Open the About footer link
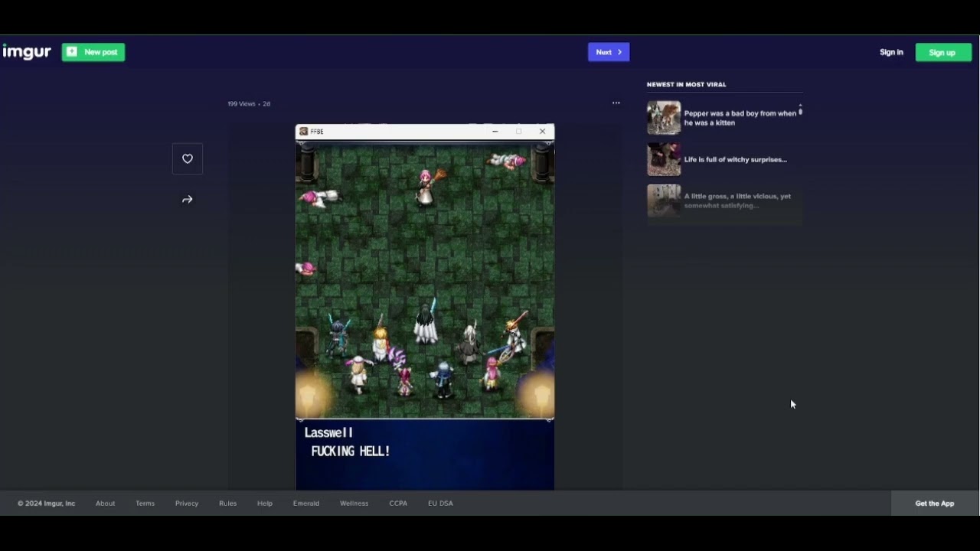The image size is (980, 551). [x=106, y=504]
